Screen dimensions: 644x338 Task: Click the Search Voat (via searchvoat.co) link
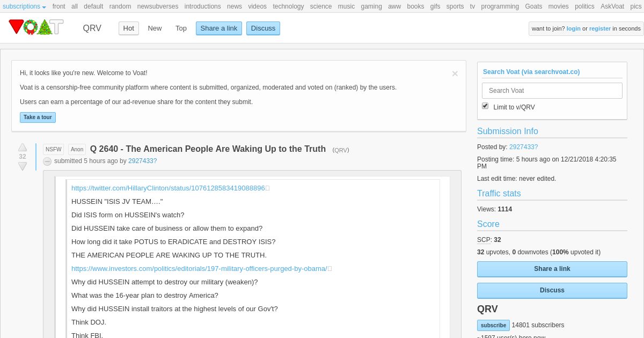(531, 72)
